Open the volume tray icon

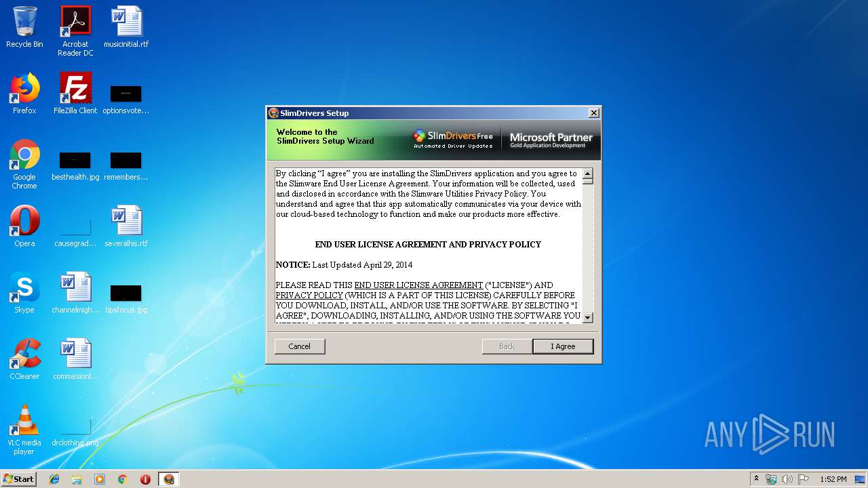(787, 479)
